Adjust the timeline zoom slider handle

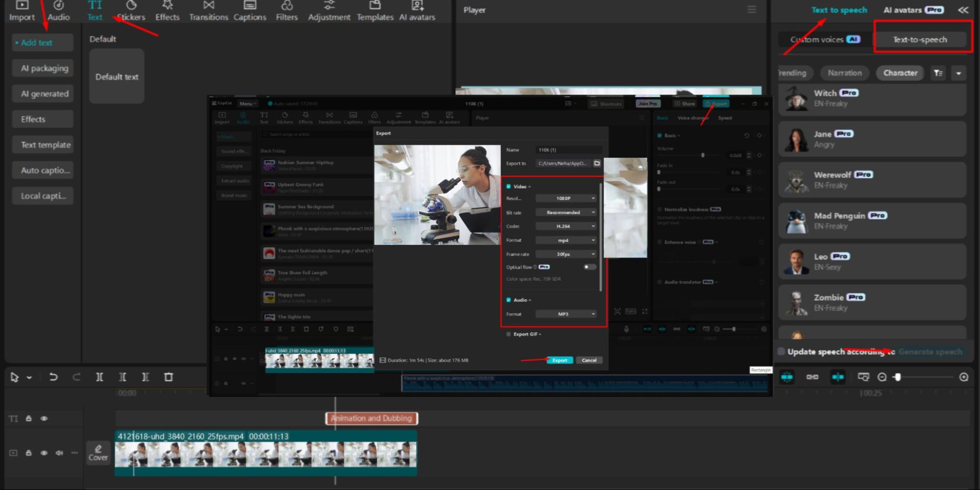coord(897,377)
